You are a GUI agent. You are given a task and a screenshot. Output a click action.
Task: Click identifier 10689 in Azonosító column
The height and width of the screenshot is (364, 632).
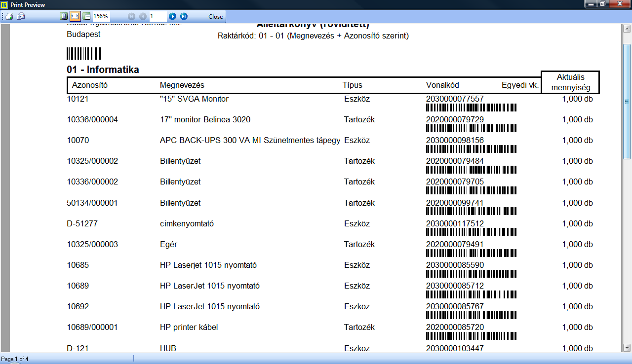(78, 286)
